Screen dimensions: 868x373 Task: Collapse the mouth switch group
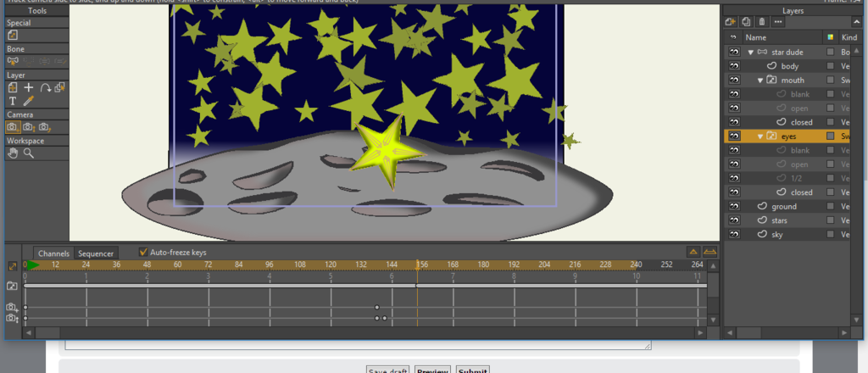tap(760, 81)
